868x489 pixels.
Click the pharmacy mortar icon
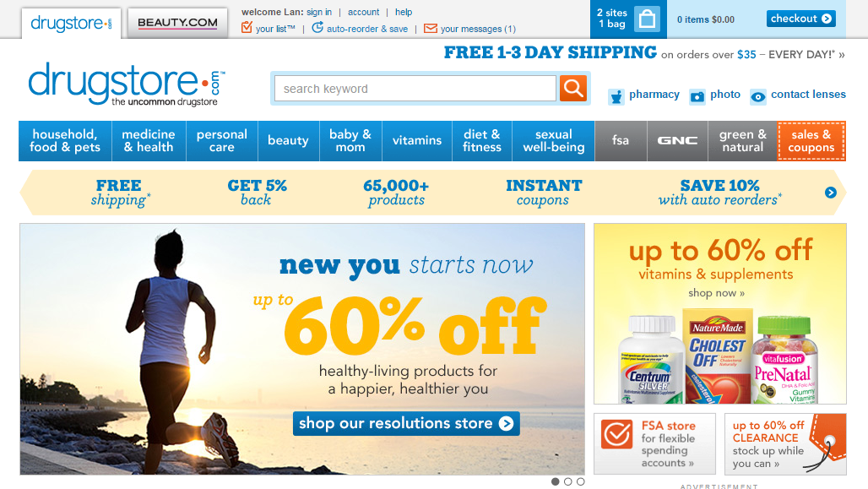point(616,97)
